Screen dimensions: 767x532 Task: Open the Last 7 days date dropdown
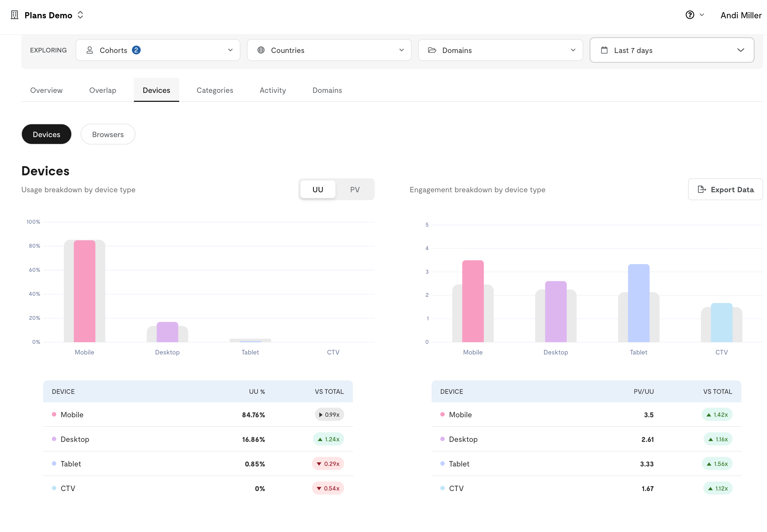click(x=672, y=50)
